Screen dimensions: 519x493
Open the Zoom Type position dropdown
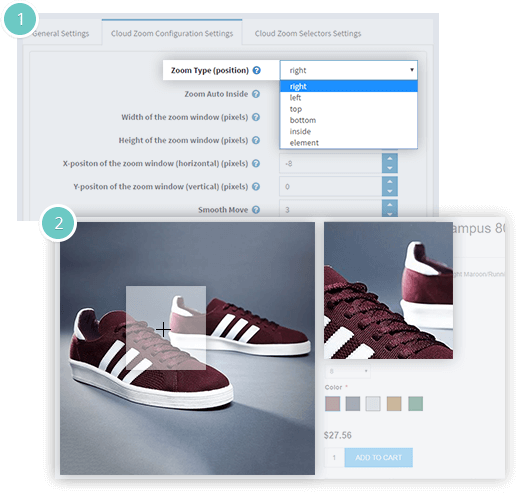349,70
